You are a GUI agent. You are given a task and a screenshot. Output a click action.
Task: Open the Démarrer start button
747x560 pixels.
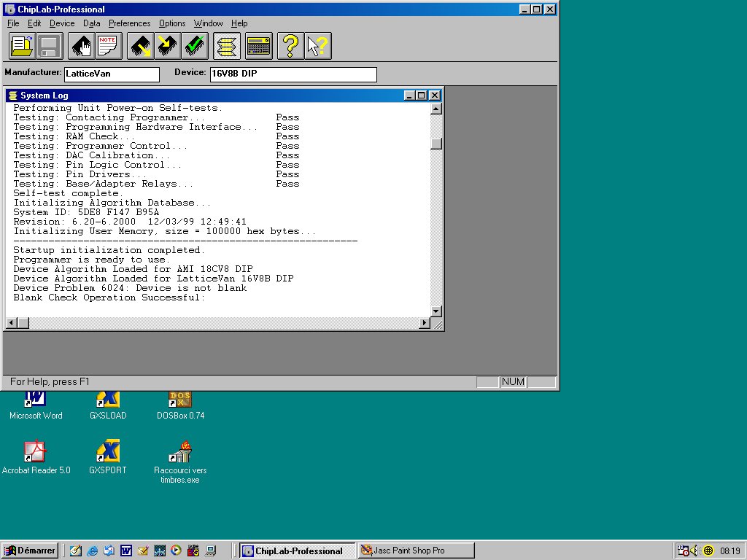click(x=29, y=551)
